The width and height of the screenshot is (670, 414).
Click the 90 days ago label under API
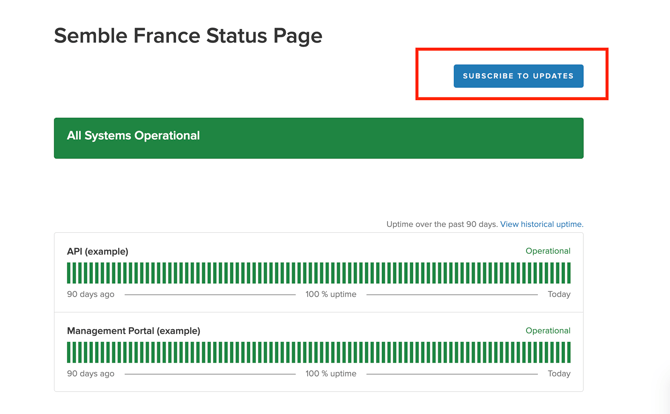point(91,294)
